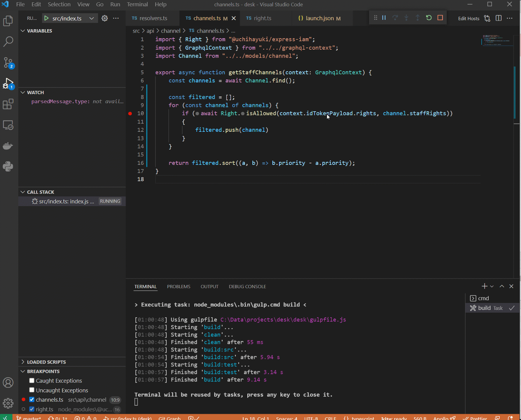This screenshot has width=521, height=420.
Task: Select the Extensions icon in Activity Bar
Action: coord(8,104)
